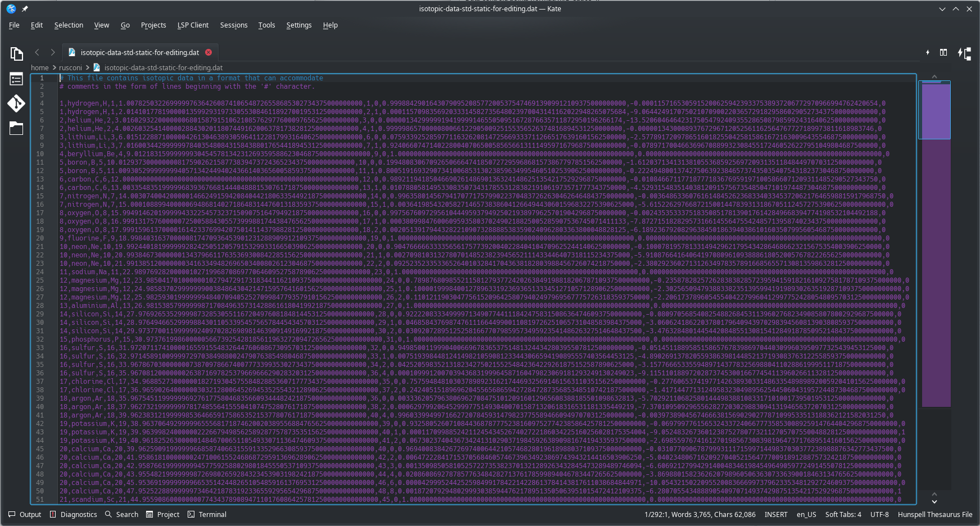Open the Hunspell Thesaurus File mode selector

pyautogui.click(x=934, y=514)
